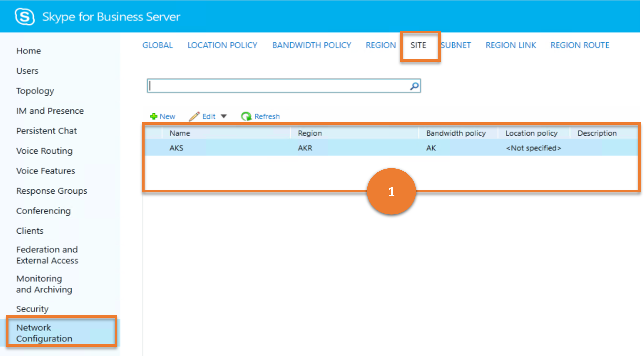The height and width of the screenshot is (356, 644).
Task: Open the BANDWIDTH POLICY tab
Action: tap(311, 45)
